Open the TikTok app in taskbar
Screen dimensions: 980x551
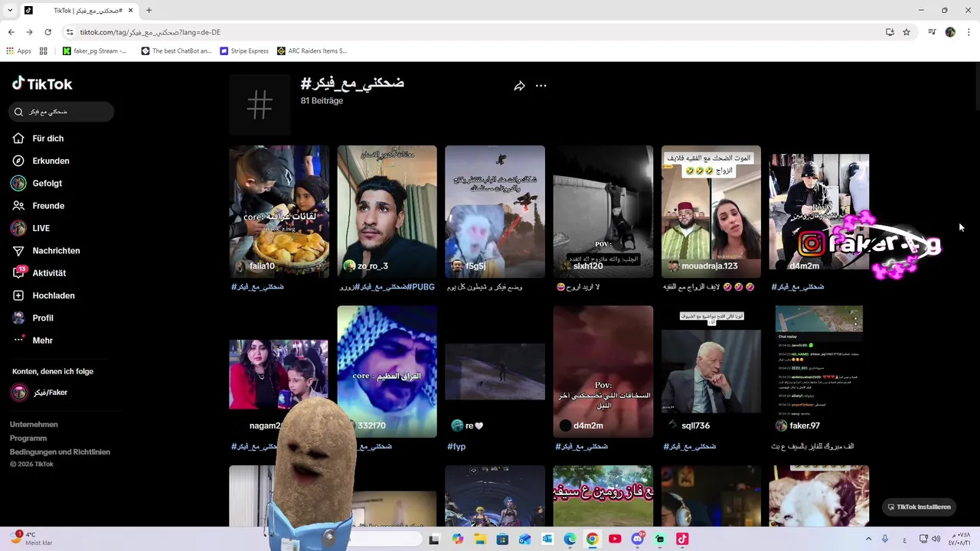point(682,539)
